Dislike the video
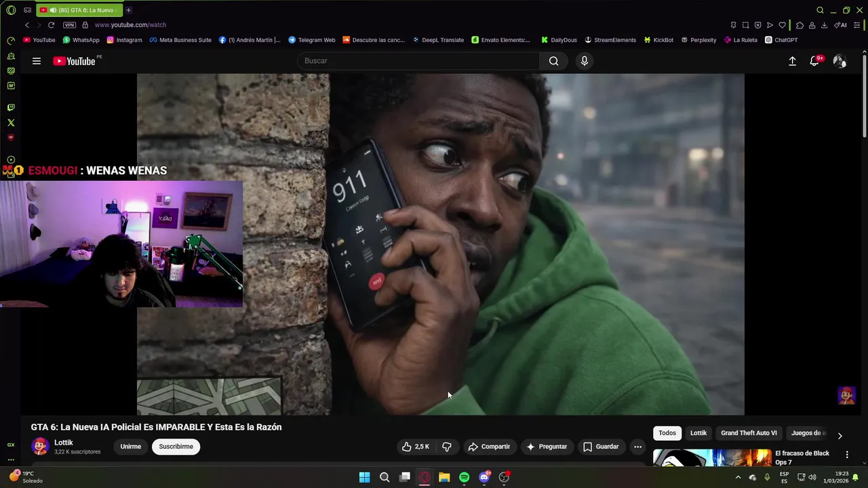 [447, 447]
